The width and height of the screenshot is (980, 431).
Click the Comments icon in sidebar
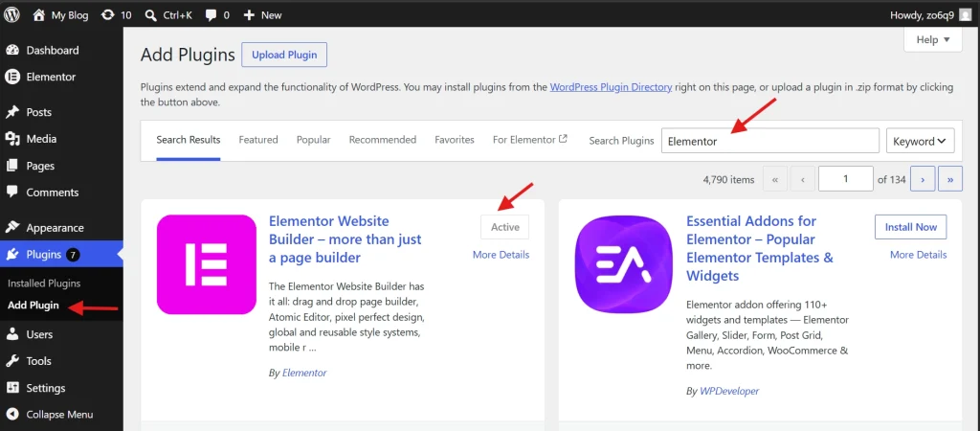click(12, 193)
